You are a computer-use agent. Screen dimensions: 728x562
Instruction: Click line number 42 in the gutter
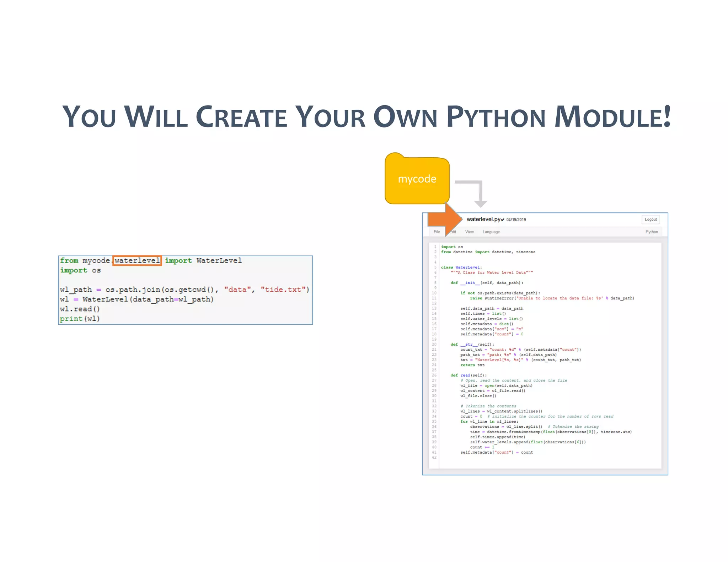[x=434, y=458]
